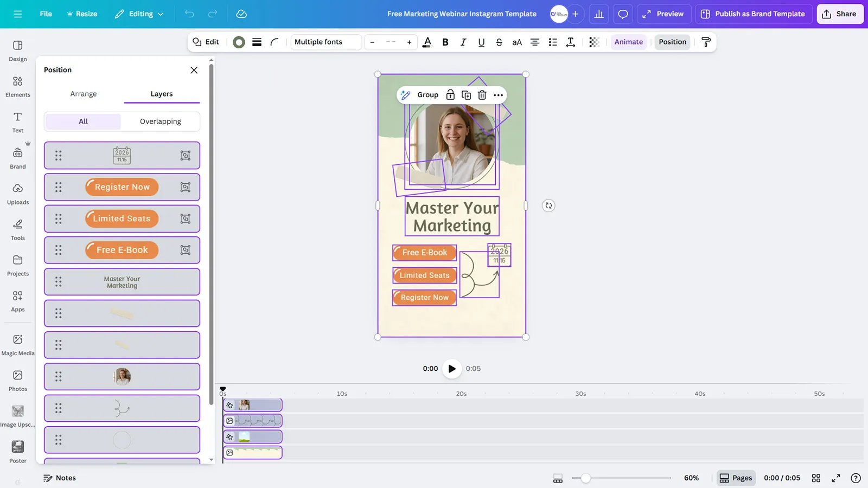This screenshot has width=868, height=488.
Task: Open the Magic Media app
Action: point(18,345)
